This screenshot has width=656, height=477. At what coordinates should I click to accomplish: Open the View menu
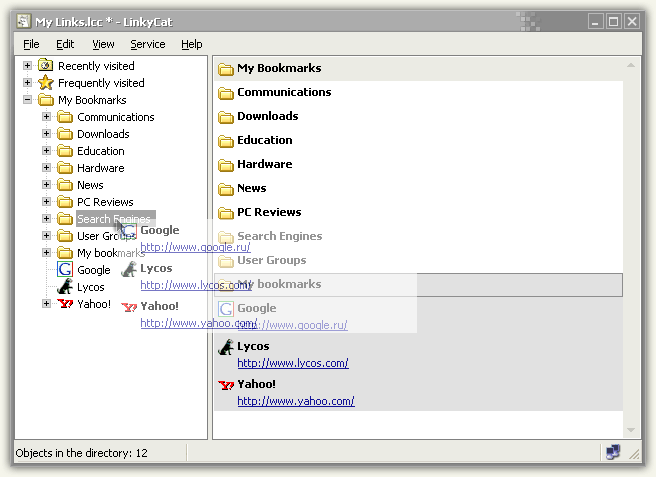[103, 44]
